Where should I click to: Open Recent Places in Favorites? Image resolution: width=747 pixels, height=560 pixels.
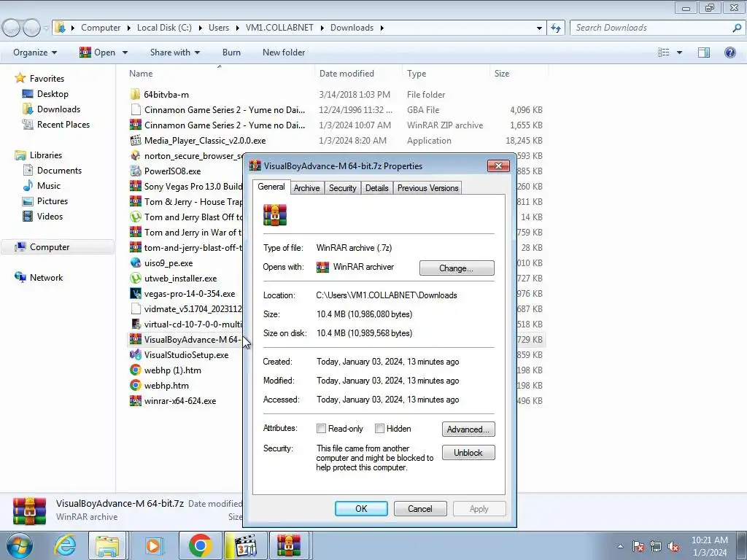pos(63,124)
